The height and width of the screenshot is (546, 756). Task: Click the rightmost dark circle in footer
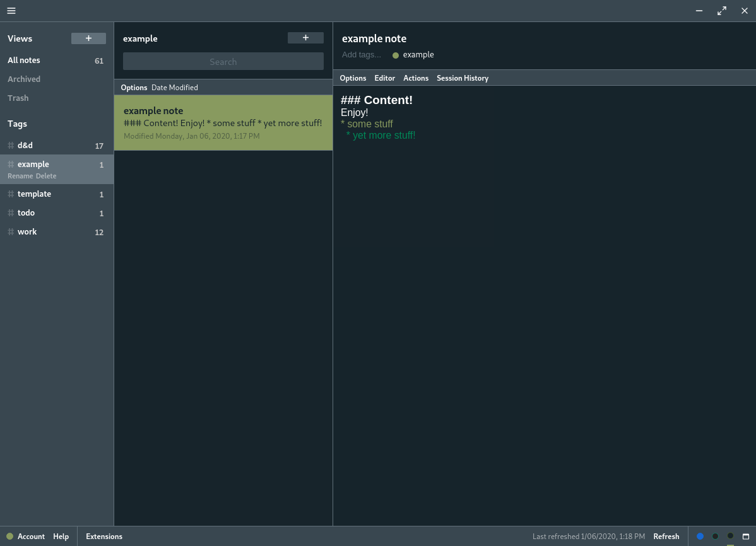(x=730, y=536)
